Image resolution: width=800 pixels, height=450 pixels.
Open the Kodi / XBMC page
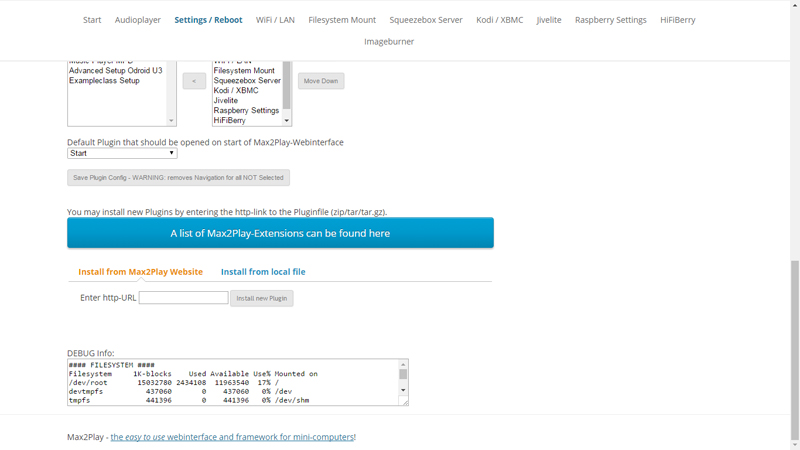pyautogui.click(x=499, y=20)
